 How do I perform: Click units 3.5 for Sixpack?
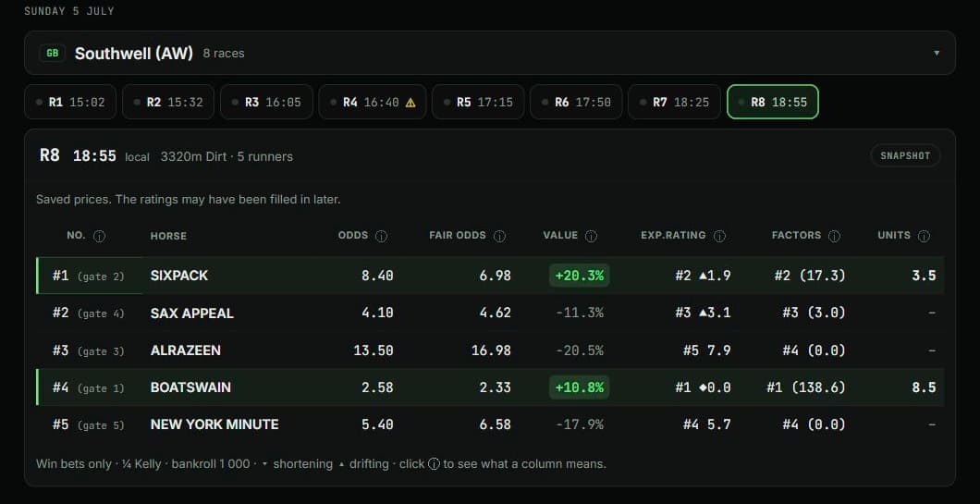coord(924,276)
